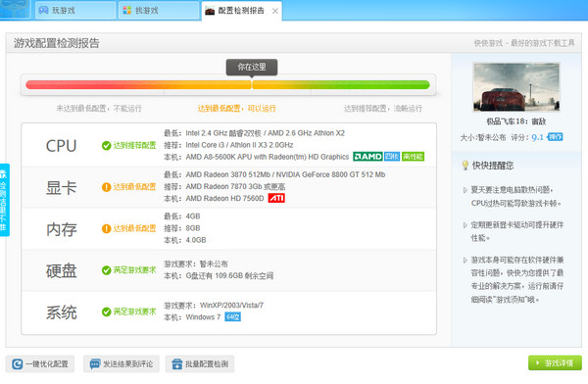Click the 内存 heading
Viewport: 588px width, 384px height.
click(x=62, y=229)
